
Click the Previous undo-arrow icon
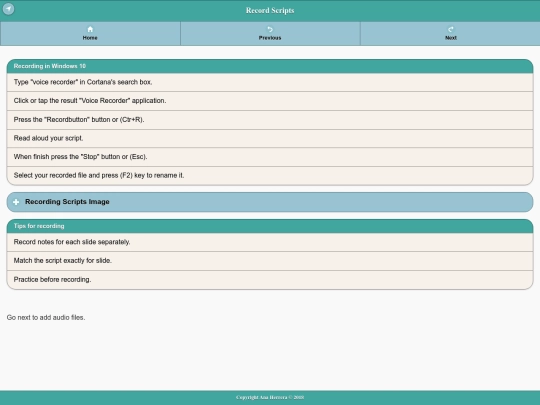point(270,29)
